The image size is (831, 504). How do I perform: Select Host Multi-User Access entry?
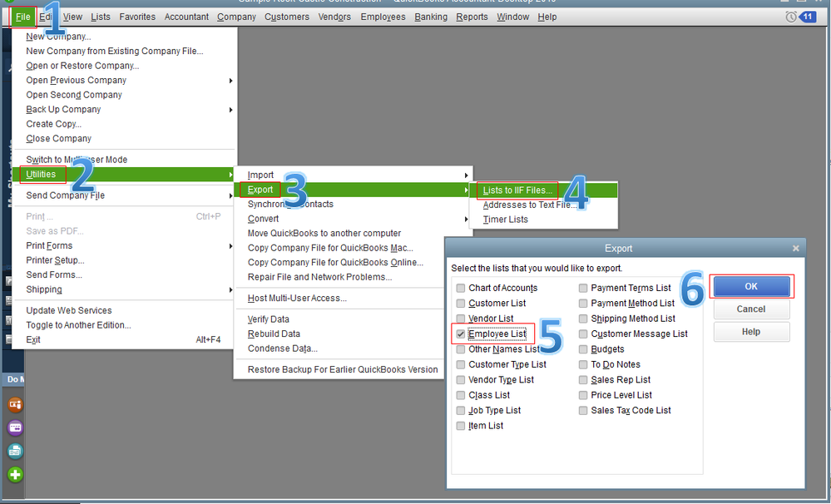(x=297, y=298)
